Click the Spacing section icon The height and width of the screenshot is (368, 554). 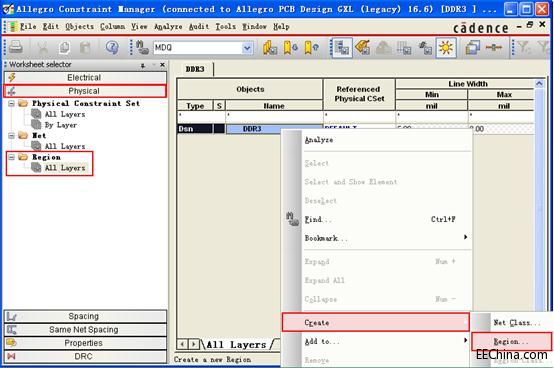[12, 316]
